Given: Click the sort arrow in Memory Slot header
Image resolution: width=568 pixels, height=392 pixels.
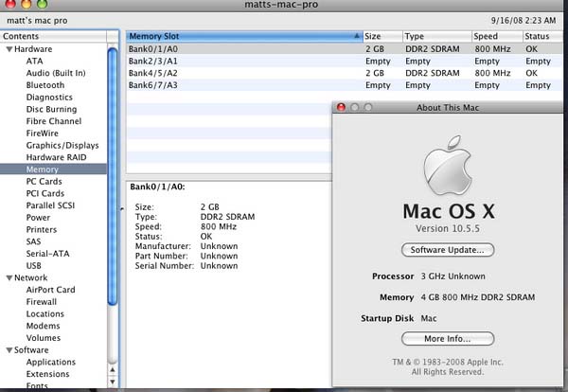Looking at the screenshot, I should point(356,36).
